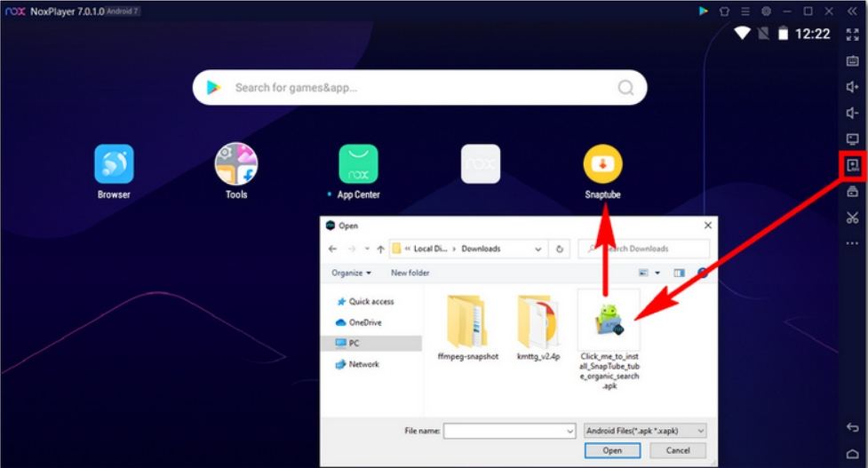Toggle fullscreen from the sidebar
868x468 pixels.
[x=853, y=35]
